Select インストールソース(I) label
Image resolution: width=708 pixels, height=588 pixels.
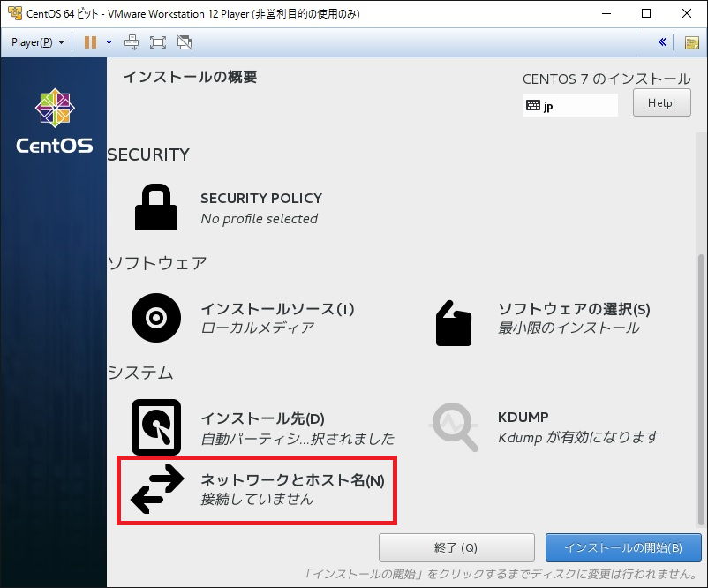point(278,309)
